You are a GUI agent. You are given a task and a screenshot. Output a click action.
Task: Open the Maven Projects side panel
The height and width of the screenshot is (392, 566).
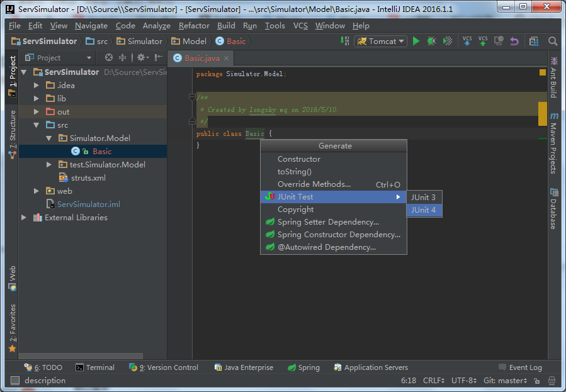[x=554, y=143]
